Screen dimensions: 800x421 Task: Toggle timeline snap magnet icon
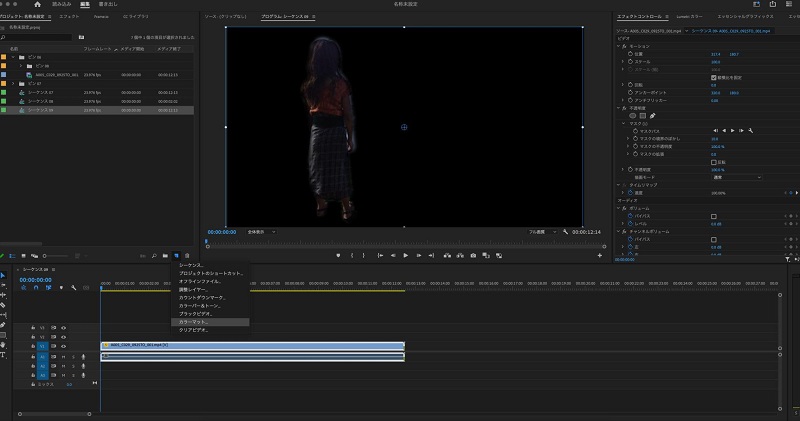[36, 288]
